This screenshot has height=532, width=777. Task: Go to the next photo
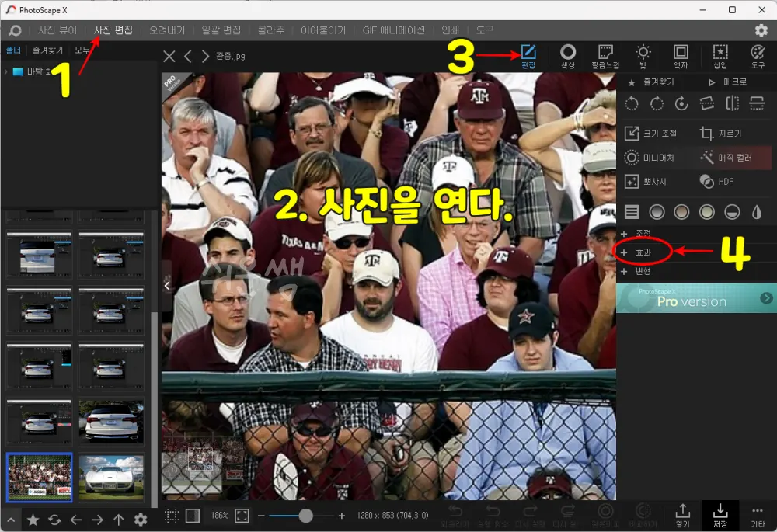pyautogui.click(x=205, y=57)
